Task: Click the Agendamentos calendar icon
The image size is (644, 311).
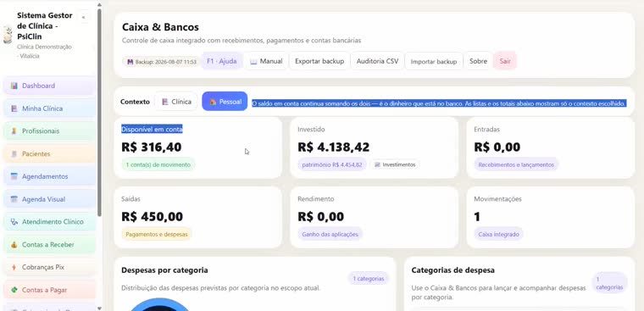Action: pyautogui.click(x=14, y=176)
